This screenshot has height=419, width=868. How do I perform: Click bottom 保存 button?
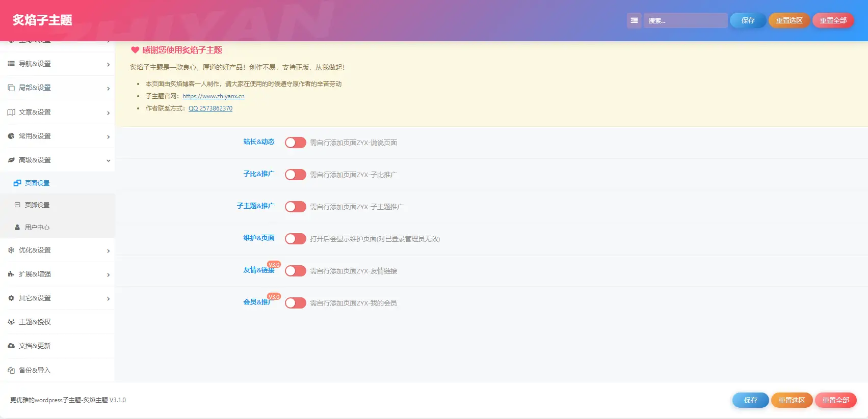click(x=750, y=400)
